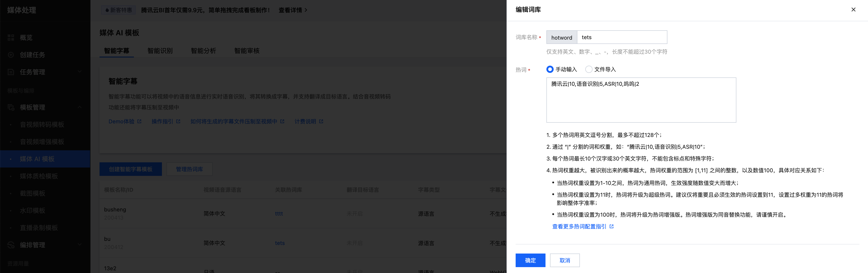Image resolution: width=868 pixels, height=273 pixels.
Task: Expand the 编排管理 menu chevron
Action: (x=80, y=245)
